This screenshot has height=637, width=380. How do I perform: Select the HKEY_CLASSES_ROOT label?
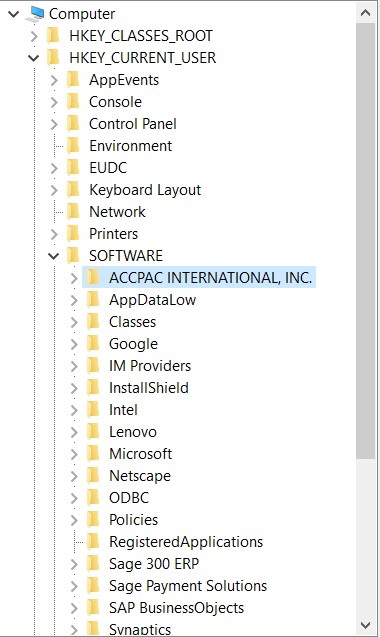pyautogui.click(x=141, y=36)
